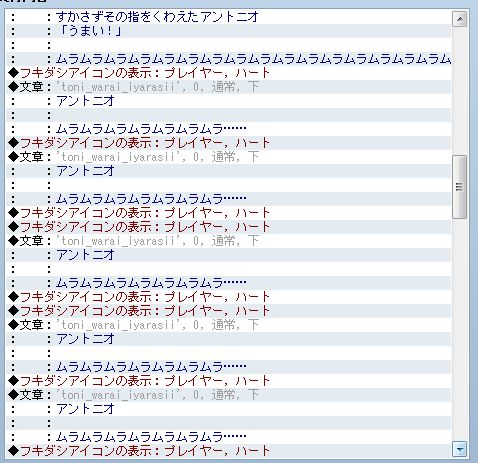Screen dimensions: 478x463
Task: Select the topmost アントニオ name row
Action: 229,101
